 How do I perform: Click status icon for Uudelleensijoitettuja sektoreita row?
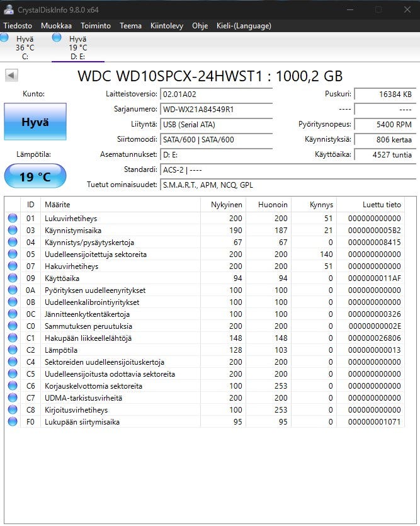(x=13, y=254)
